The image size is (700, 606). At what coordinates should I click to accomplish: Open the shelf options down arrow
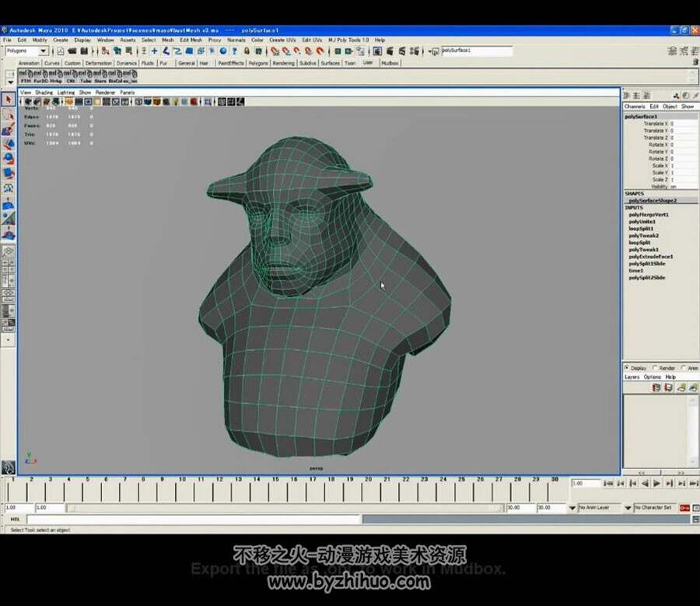click(10, 82)
